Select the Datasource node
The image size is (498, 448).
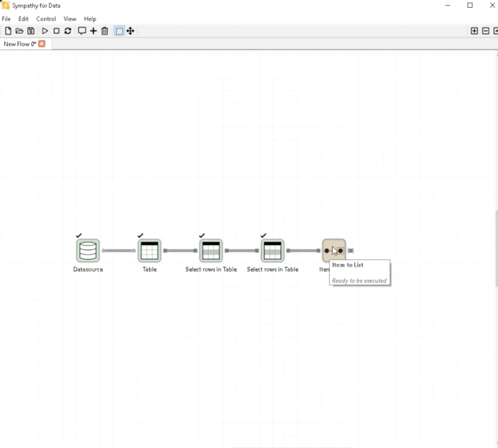(x=88, y=250)
